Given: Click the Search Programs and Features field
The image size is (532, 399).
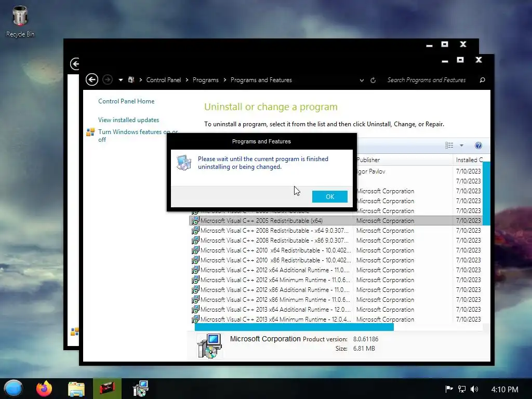Looking at the screenshot, I should click(x=427, y=80).
